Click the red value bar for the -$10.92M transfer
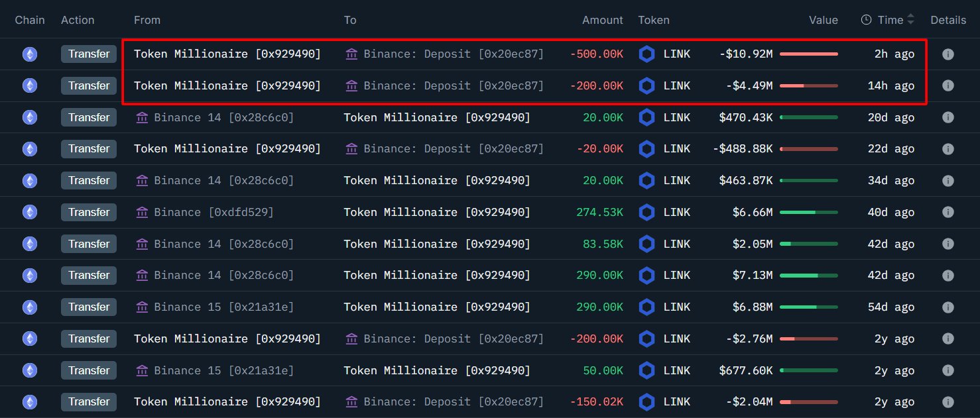This screenshot has width=980, height=418. (x=810, y=54)
